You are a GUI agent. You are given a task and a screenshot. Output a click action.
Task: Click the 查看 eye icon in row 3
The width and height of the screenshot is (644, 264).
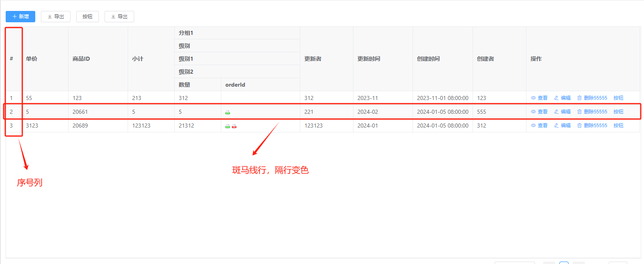click(533, 126)
